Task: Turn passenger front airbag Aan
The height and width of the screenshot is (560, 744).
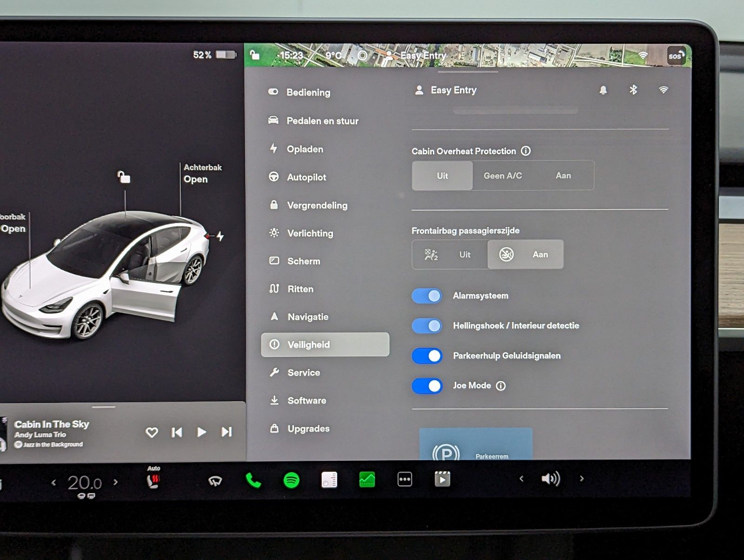Action: pos(525,254)
